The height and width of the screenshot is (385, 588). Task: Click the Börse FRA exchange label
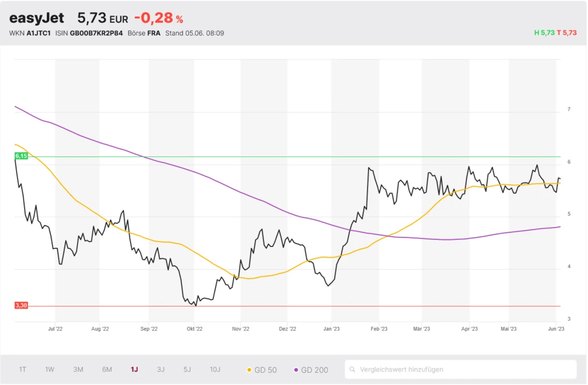[x=152, y=33]
